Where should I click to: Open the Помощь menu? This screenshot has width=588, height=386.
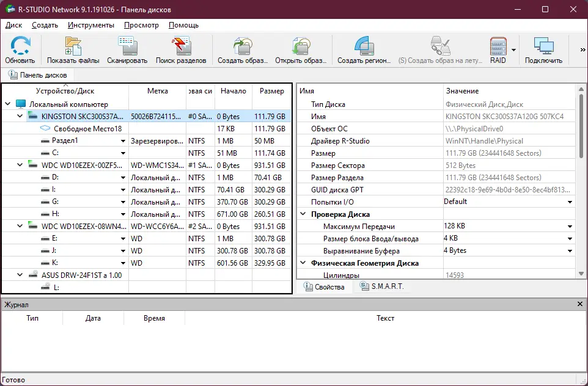184,25
